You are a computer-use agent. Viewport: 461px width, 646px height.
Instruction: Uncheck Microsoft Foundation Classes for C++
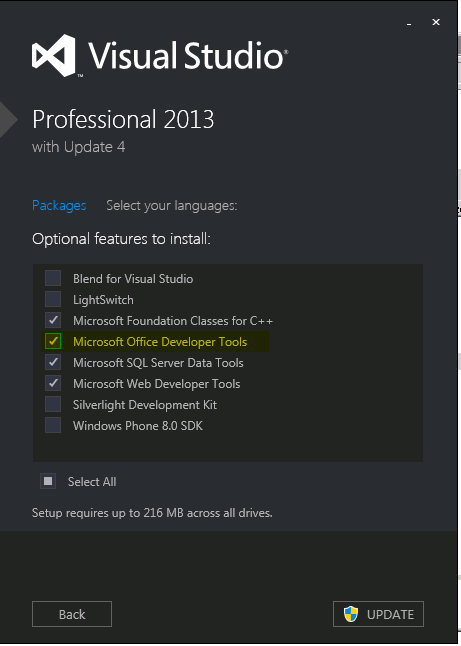(x=53, y=320)
